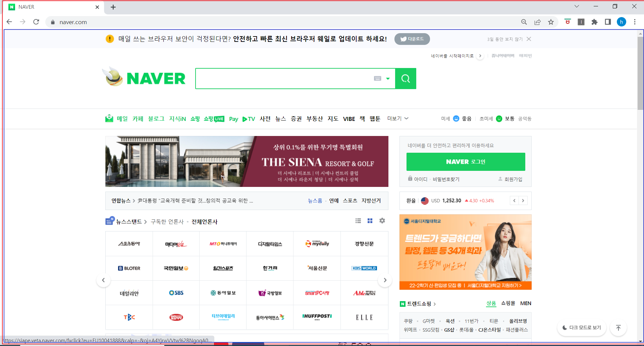Select the MEN shopping tab
The image size is (644, 346).
(526, 303)
